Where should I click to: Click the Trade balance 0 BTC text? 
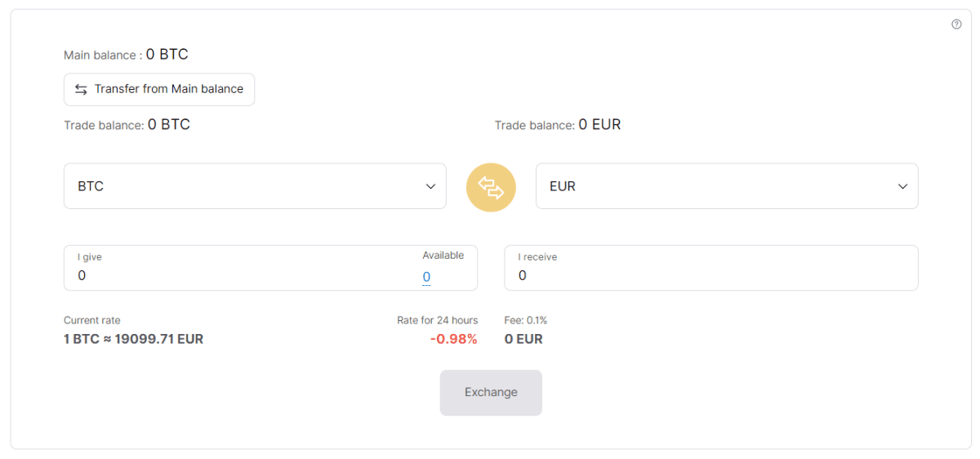point(127,125)
